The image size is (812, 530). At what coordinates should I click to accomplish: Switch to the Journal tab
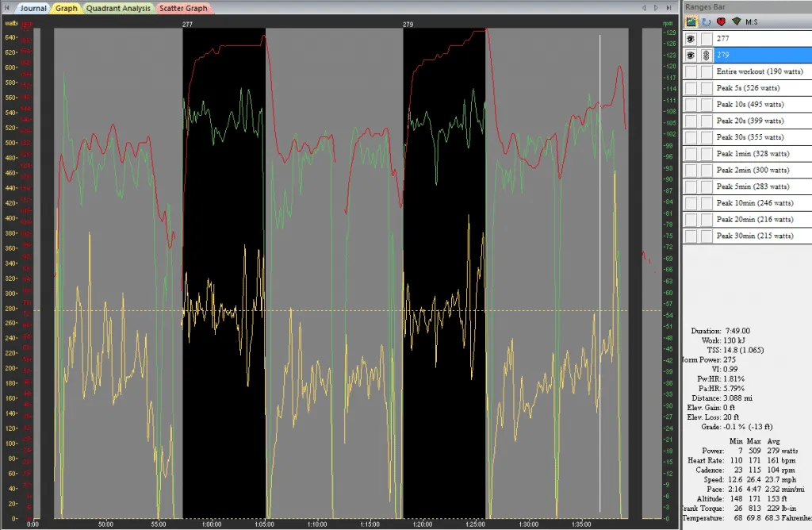[33, 8]
